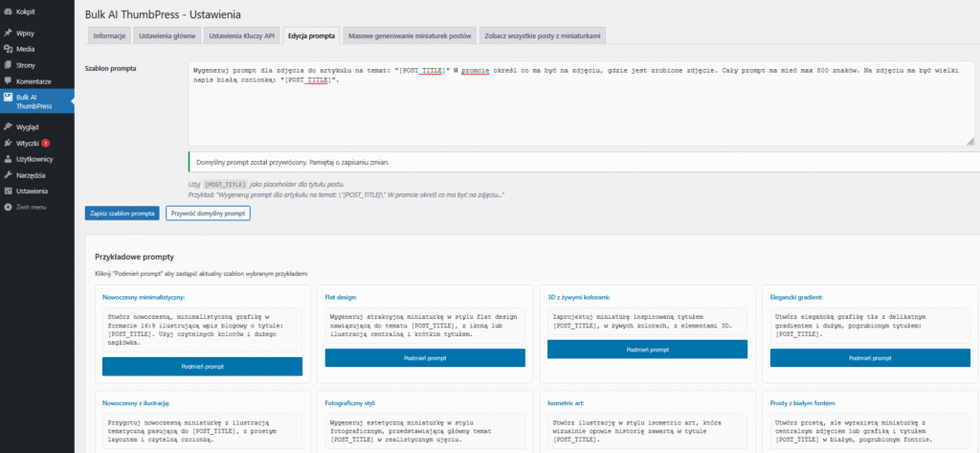980x453 pixels.
Task: Click Podmień prompt under Elegancki gradient
Action: [869, 357]
